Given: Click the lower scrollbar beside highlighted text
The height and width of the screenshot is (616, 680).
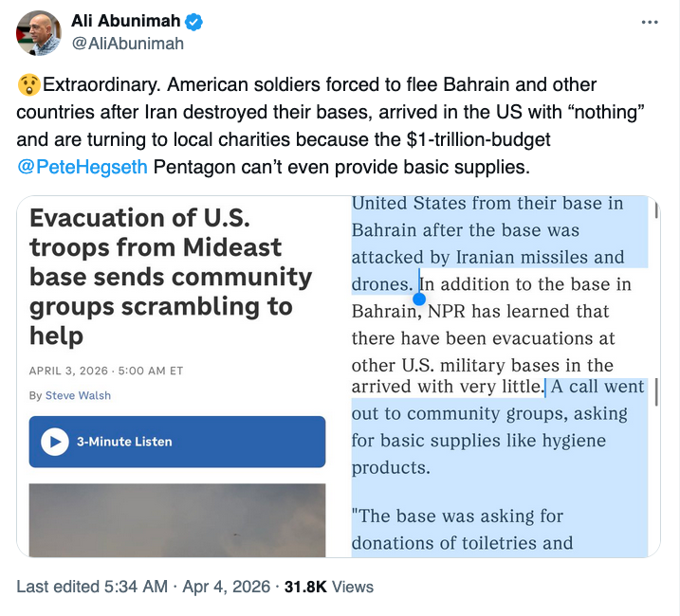Looking at the screenshot, I should click(x=656, y=391).
